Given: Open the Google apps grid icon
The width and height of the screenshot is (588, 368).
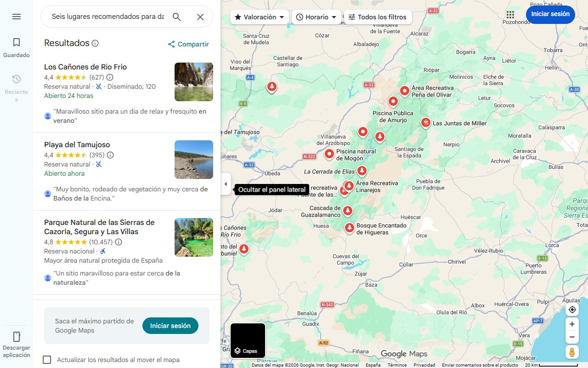Looking at the screenshot, I should tap(510, 14).
